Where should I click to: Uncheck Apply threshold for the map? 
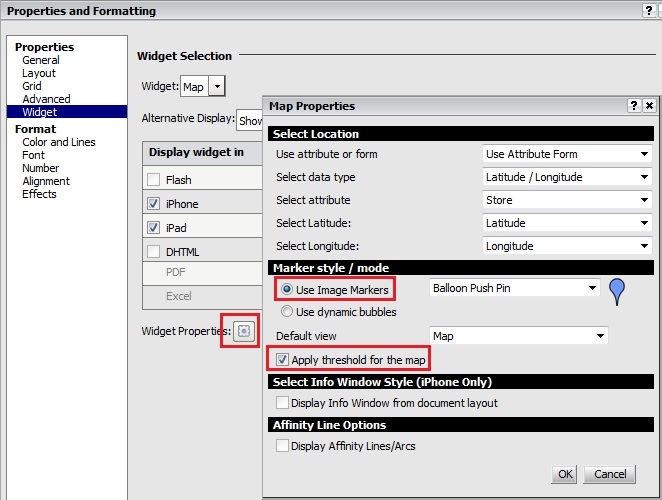(283, 360)
